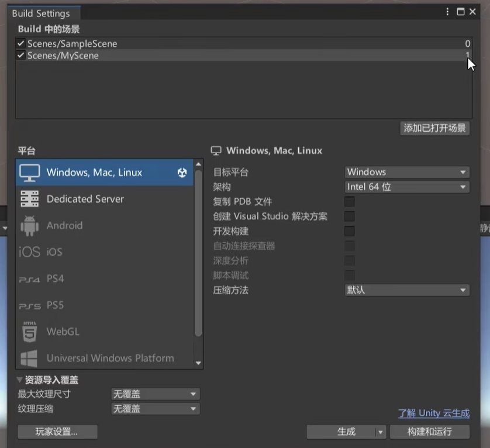Select the Dedicated Server platform
This screenshot has width=490, height=448.
tap(105, 199)
